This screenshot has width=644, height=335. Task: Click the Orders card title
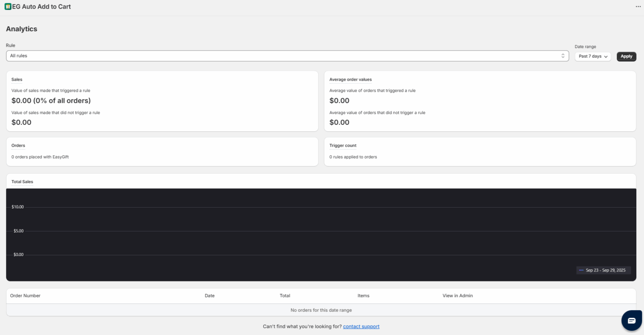pyautogui.click(x=18, y=145)
